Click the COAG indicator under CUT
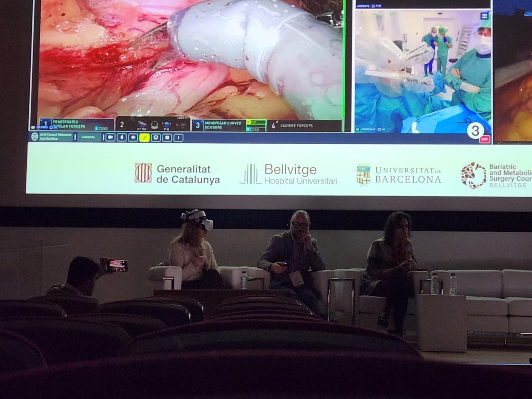Image resolution: width=532 pixels, height=399 pixels. pos(256,129)
